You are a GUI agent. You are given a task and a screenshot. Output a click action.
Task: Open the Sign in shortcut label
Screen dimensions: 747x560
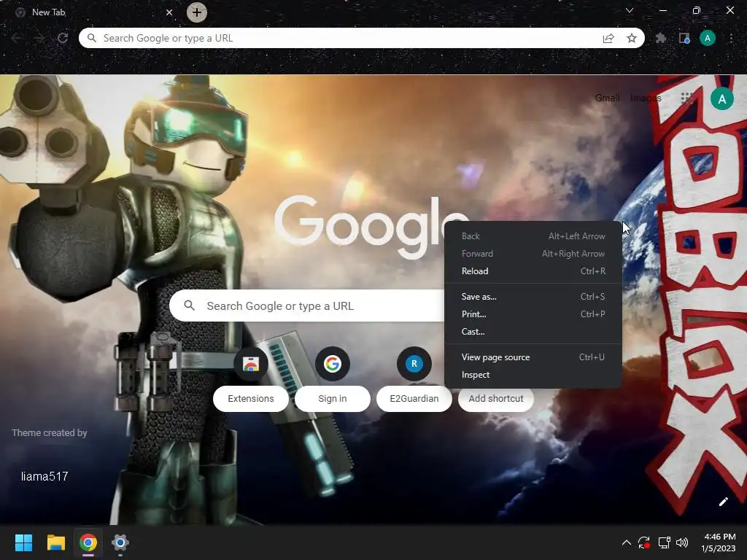click(333, 399)
